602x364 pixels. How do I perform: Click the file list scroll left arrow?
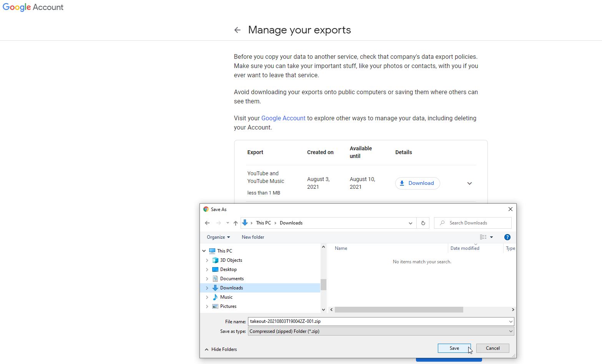point(331,310)
